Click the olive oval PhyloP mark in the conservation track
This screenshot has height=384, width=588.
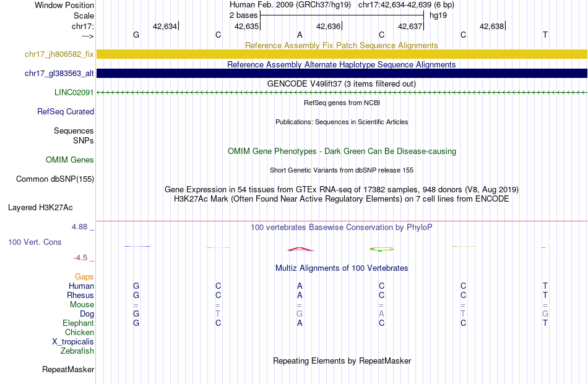(x=382, y=249)
